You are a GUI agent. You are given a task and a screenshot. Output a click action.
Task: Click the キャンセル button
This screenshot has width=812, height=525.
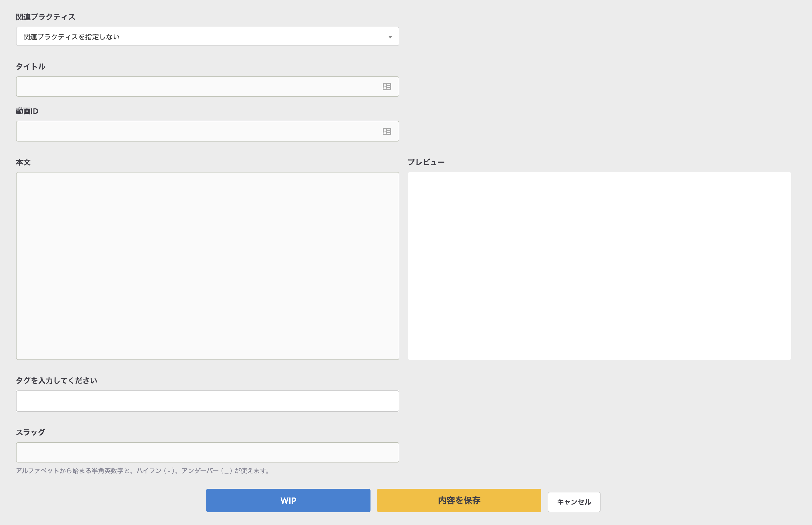(x=573, y=502)
